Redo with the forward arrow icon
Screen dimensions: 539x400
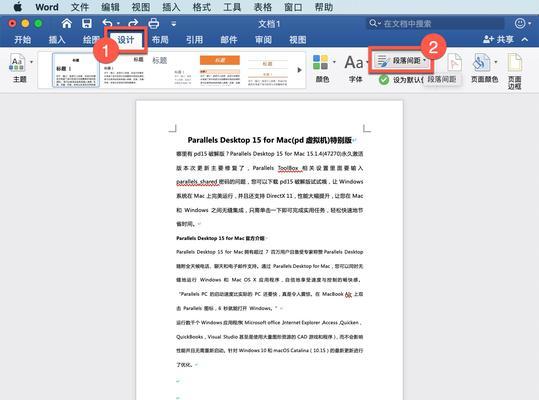[133, 23]
